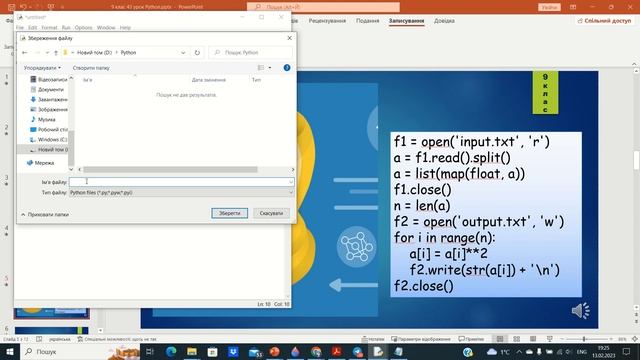Click Створити папку new folder button
This screenshot has height=360, width=640.
click(x=91, y=68)
